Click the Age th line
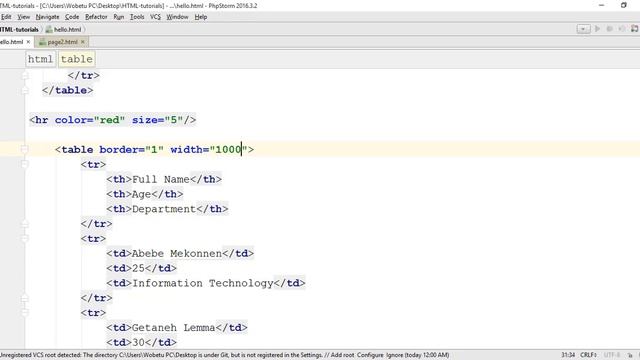The width and height of the screenshot is (640, 360). [145, 194]
